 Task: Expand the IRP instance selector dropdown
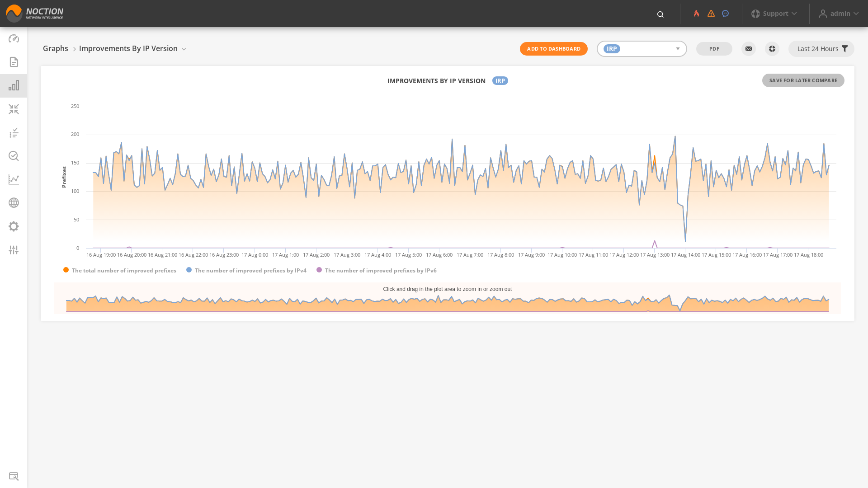678,49
